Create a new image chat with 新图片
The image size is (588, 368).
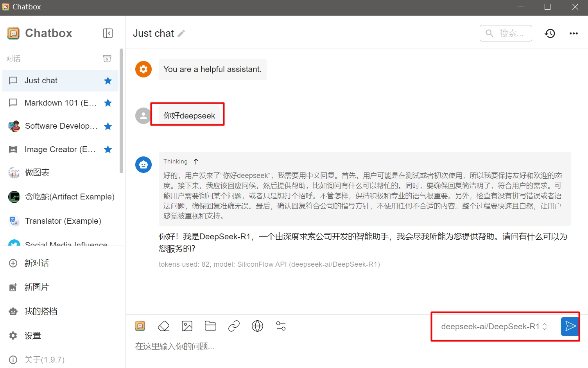[63, 287]
